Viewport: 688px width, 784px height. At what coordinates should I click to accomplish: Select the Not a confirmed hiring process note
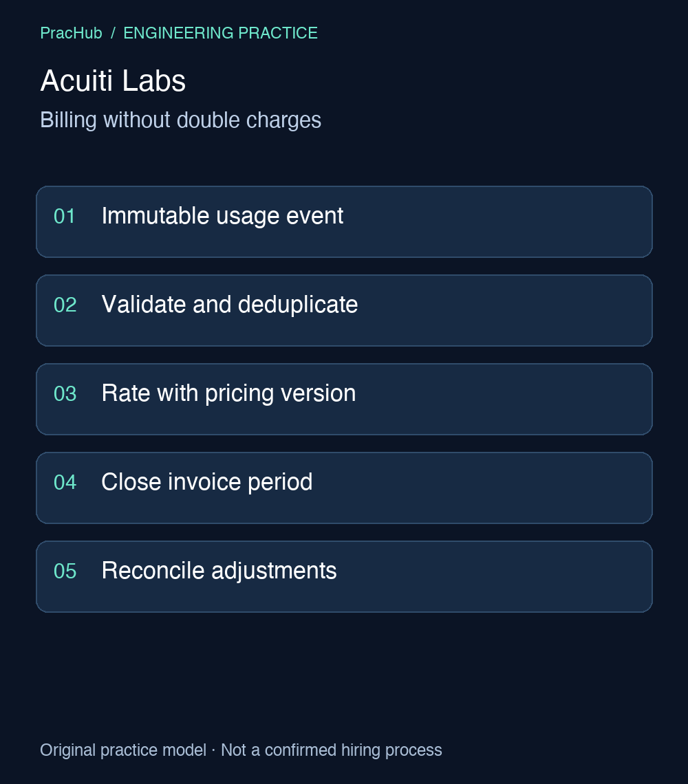(331, 750)
